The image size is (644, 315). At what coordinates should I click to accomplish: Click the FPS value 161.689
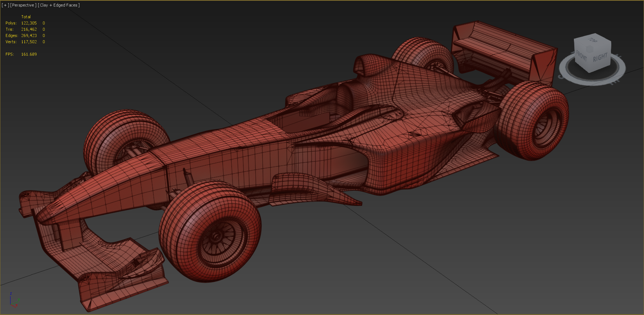click(29, 54)
